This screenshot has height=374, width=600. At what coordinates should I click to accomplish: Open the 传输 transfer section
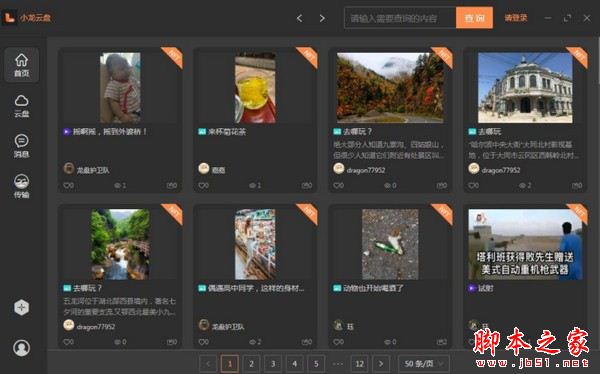pyautogui.click(x=21, y=186)
